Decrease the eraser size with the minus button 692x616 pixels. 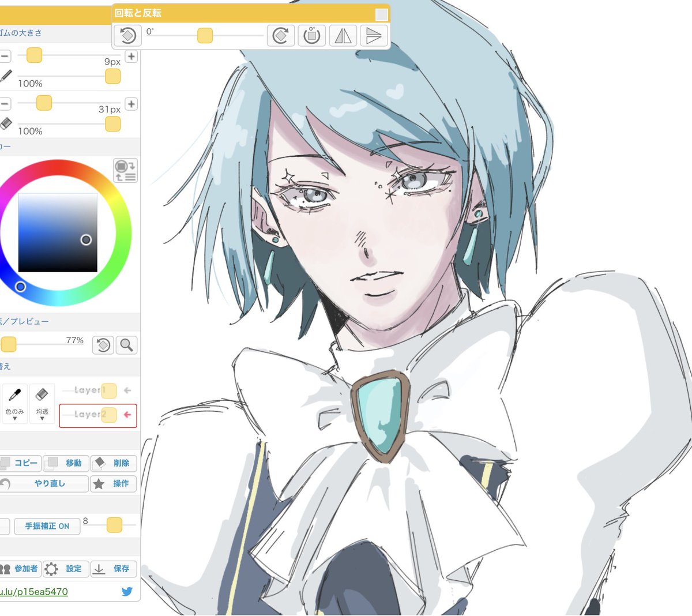tap(5, 104)
